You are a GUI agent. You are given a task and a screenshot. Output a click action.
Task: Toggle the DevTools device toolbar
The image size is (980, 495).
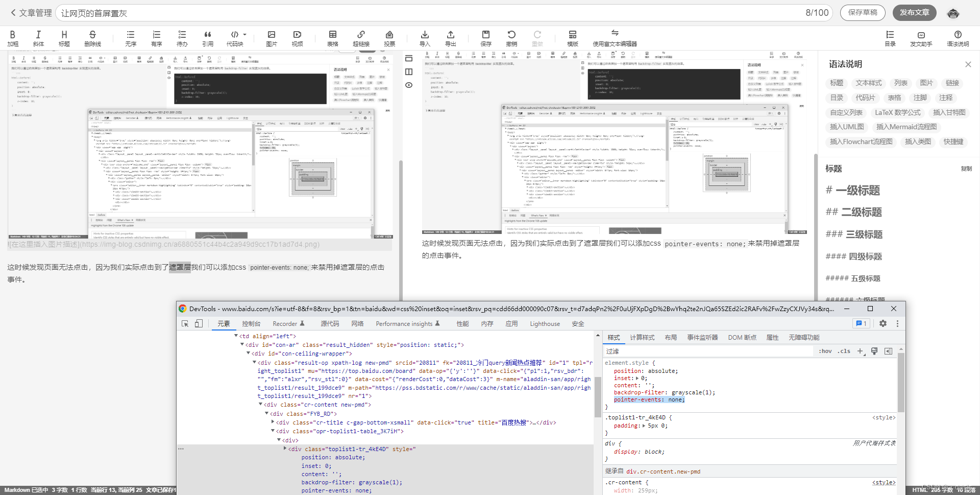tap(199, 323)
